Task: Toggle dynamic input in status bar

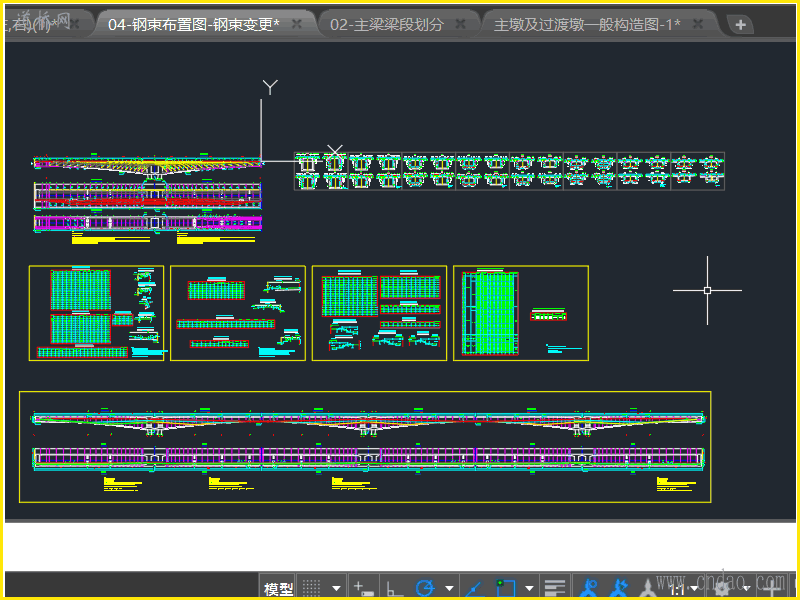Action: point(363,588)
